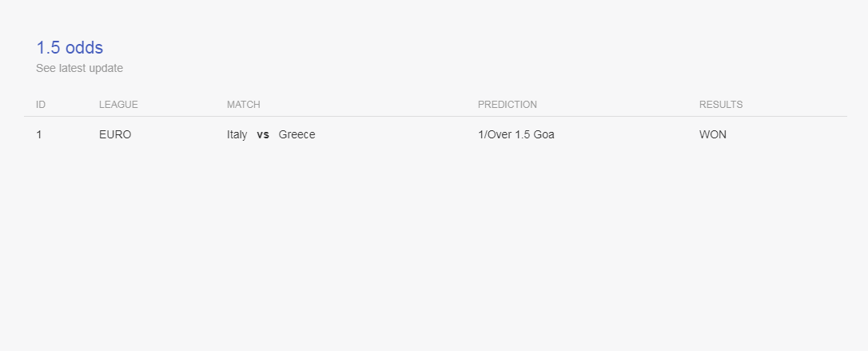The height and width of the screenshot is (351, 868).
Task: Click the word "See" in the subtitle
Action: [46, 68]
